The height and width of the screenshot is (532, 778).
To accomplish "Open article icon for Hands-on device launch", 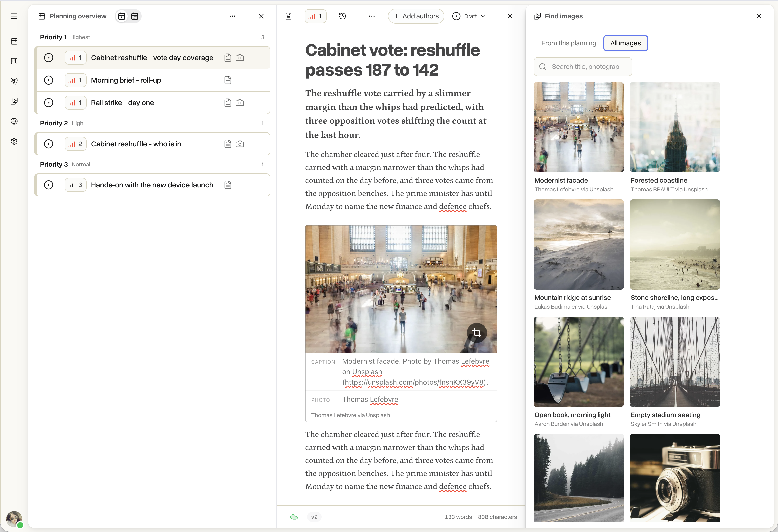I will click(x=228, y=185).
